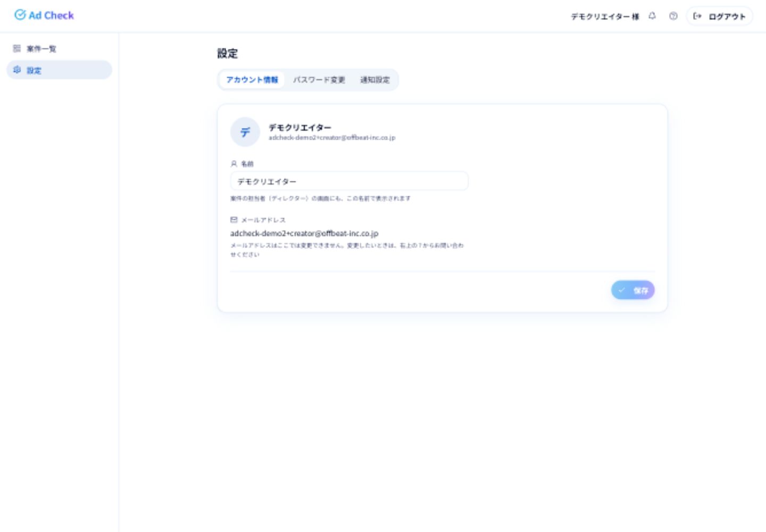The image size is (766, 532).
Task: Open 案件一覧 in the sidebar
Action: pyautogui.click(x=59, y=49)
